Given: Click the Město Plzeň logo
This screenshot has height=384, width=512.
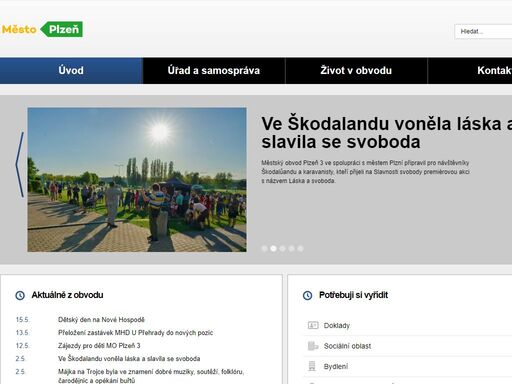Looking at the screenshot, I should [42, 29].
